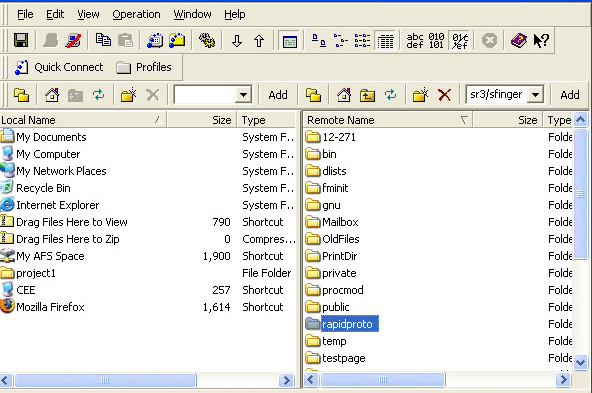Image resolution: width=592 pixels, height=393 pixels.
Task: Open the File menu
Action: (25, 14)
